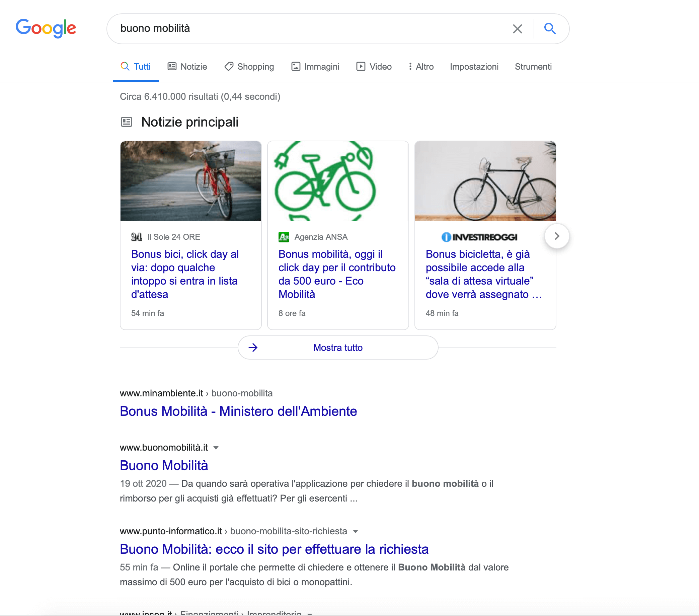This screenshot has height=616, width=699.
Task: Open Impostazioni
Action: click(x=474, y=67)
